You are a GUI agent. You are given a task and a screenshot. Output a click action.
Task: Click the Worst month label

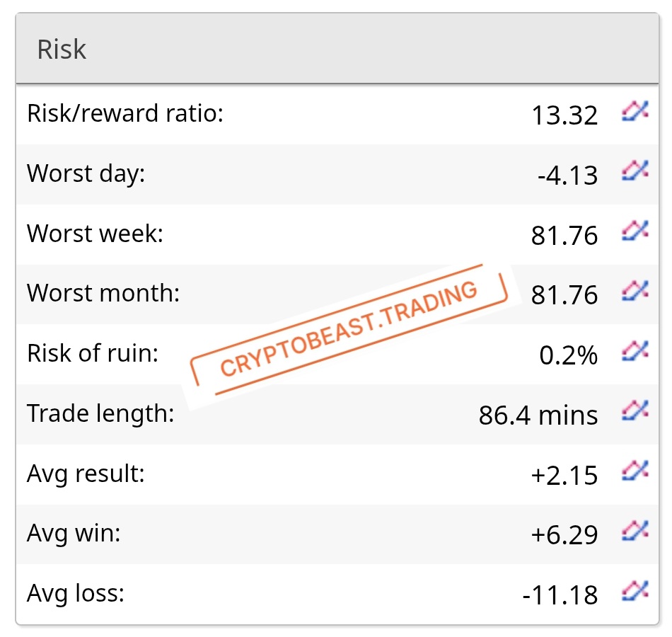103,293
